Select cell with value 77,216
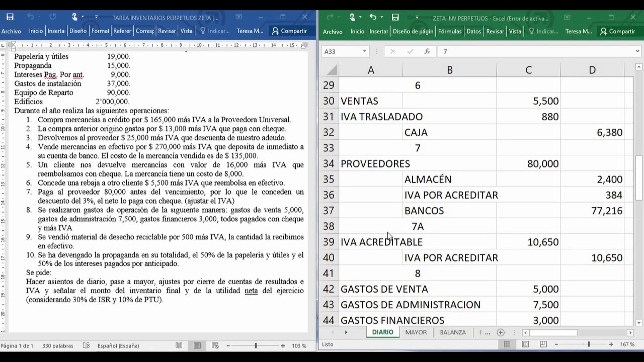Screen dimensions: 644x362 pyautogui.click(x=592, y=211)
